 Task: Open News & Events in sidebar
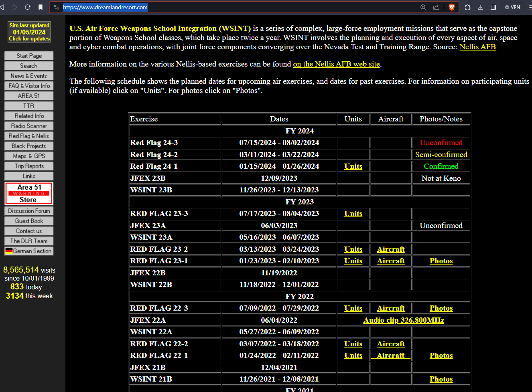tap(29, 76)
